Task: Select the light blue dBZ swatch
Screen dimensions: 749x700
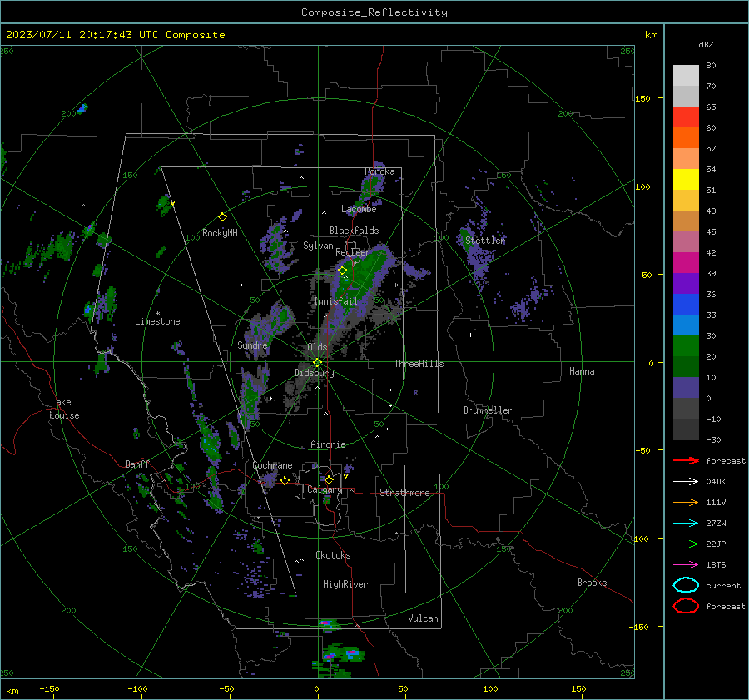Action: point(686,325)
